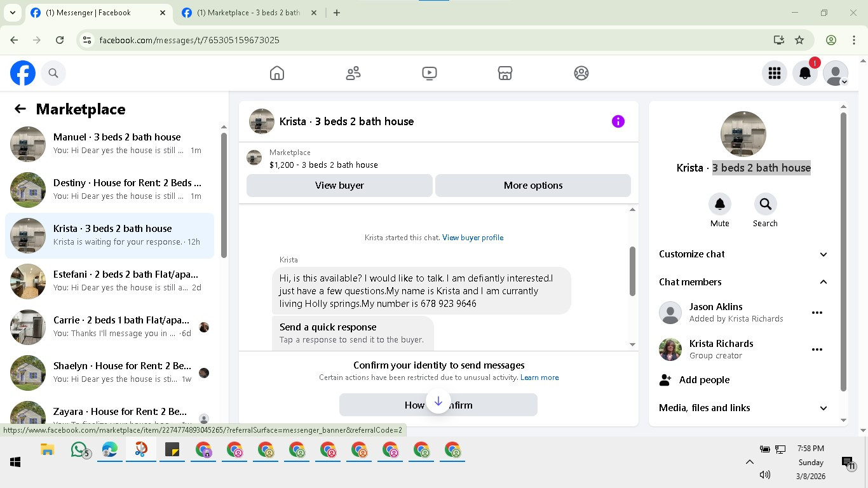Open File Explorer from taskbar
Image resolution: width=868 pixels, height=488 pixels.
click(x=47, y=450)
